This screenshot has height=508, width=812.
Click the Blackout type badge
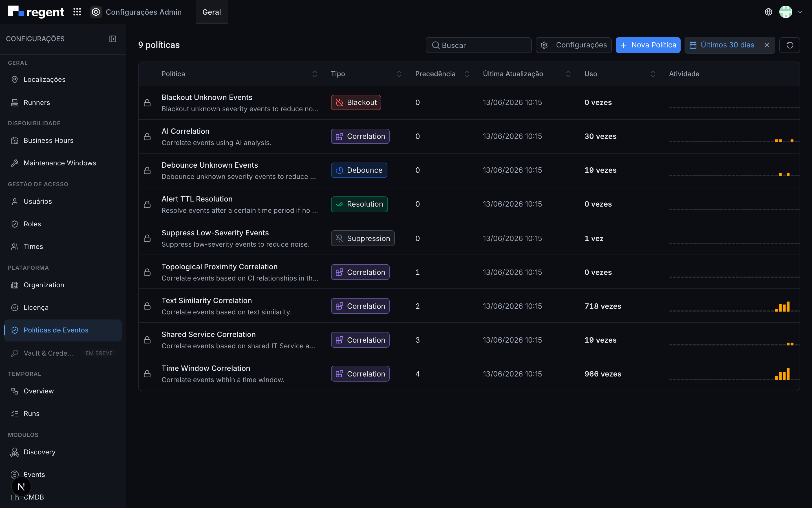(x=356, y=102)
